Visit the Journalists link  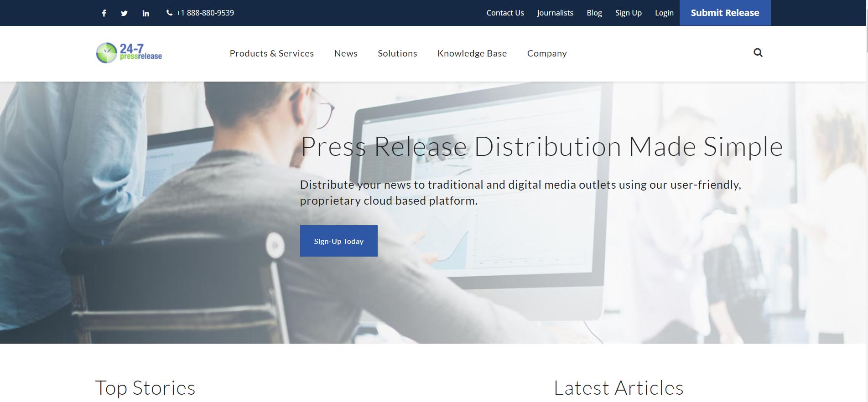555,13
